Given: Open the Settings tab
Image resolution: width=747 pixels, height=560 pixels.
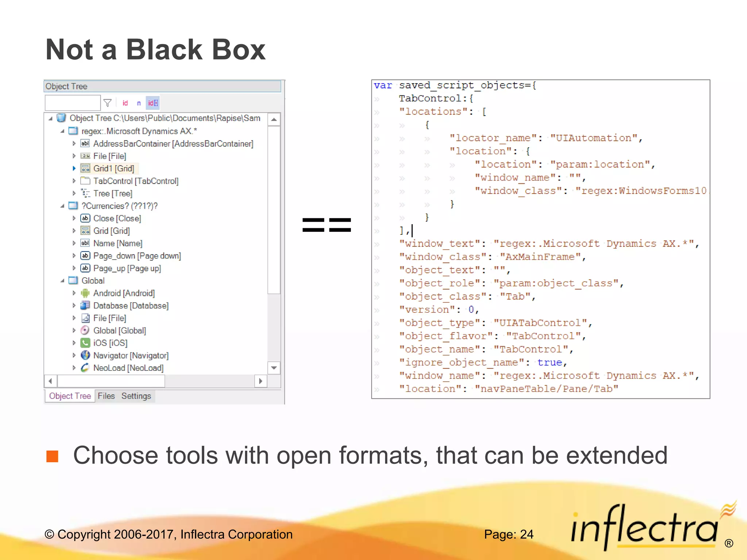Looking at the screenshot, I should click(x=136, y=396).
